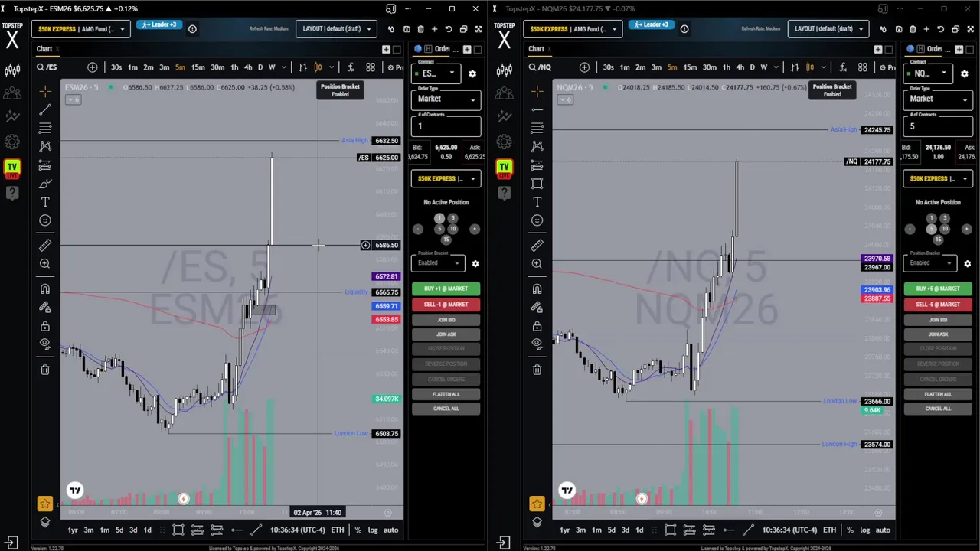Select the horizontal line tool in NQ chart

click(537, 109)
